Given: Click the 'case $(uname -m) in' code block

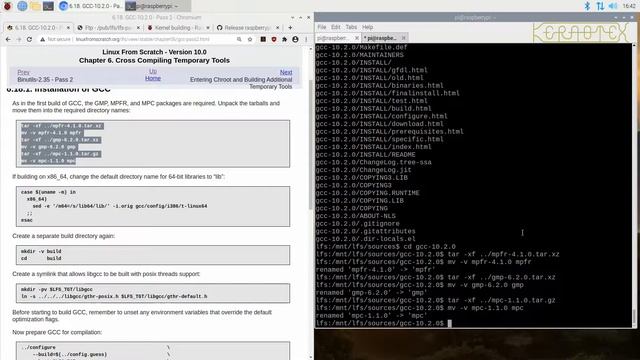Looking at the screenshot, I should click(x=153, y=206).
